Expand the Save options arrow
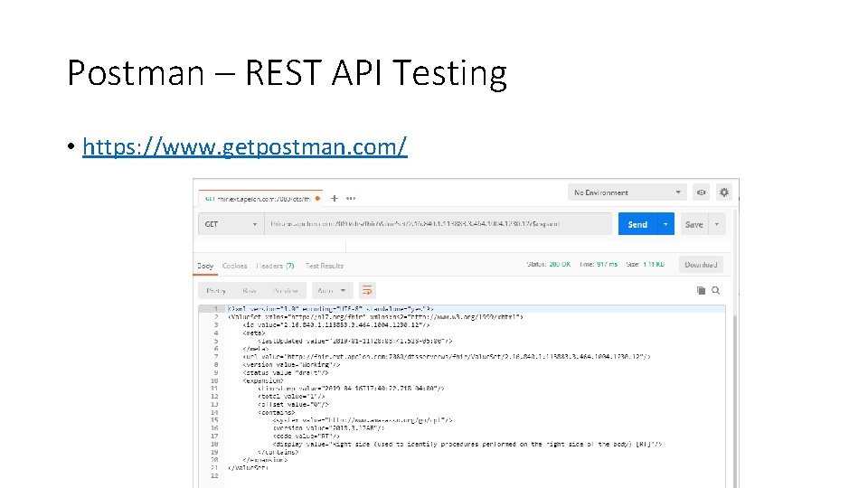The width and height of the screenshot is (868, 488). (717, 224)
